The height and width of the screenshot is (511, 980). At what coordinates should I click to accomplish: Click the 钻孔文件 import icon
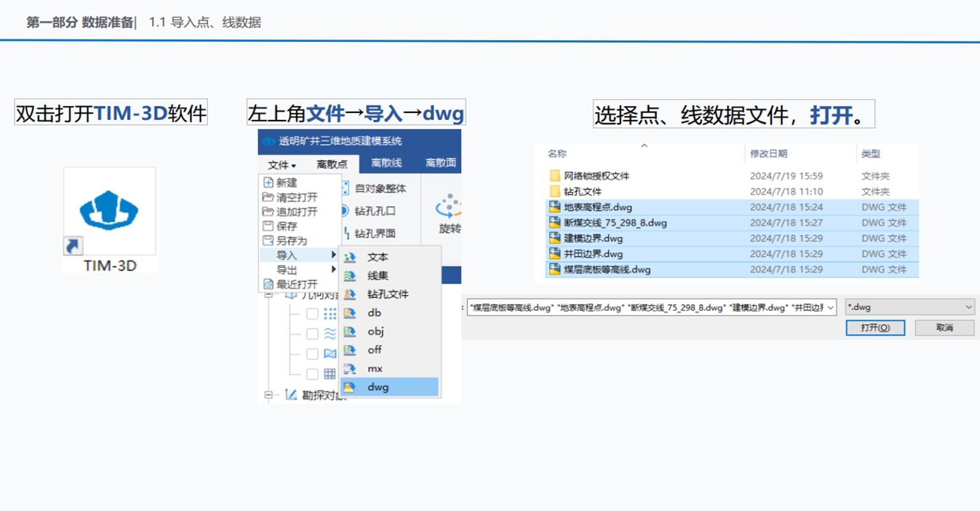tap(350, 294)
